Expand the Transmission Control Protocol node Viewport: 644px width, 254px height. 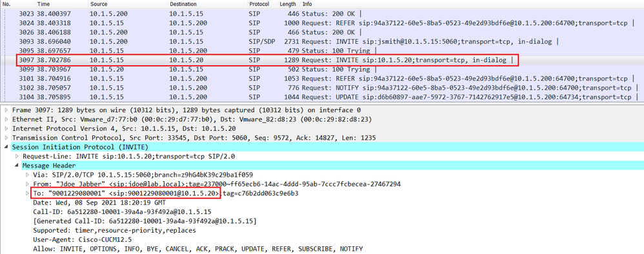(6, 138)
